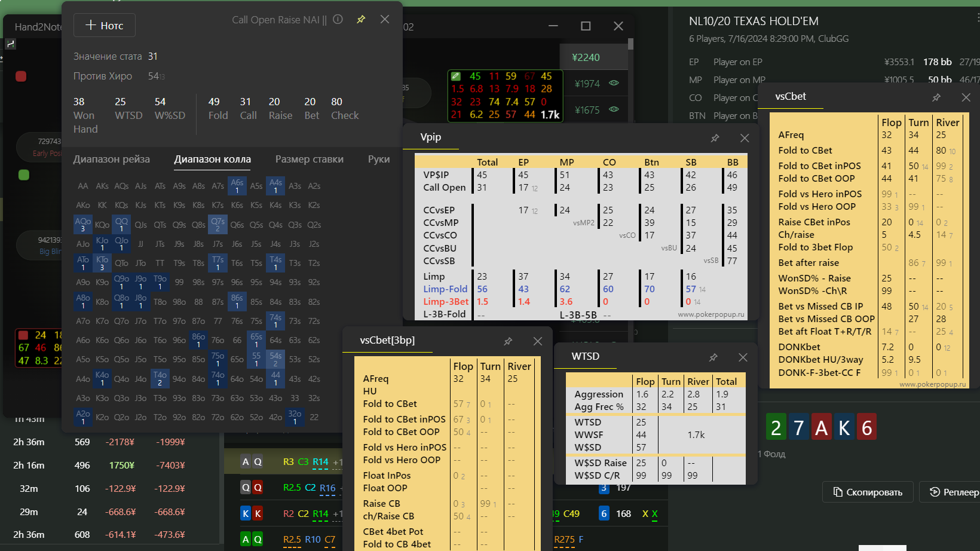Viewport: 980px width, 551px height.
Task: Switch to the Диапазон рейза tab
Action: click(x=112, y=159)
